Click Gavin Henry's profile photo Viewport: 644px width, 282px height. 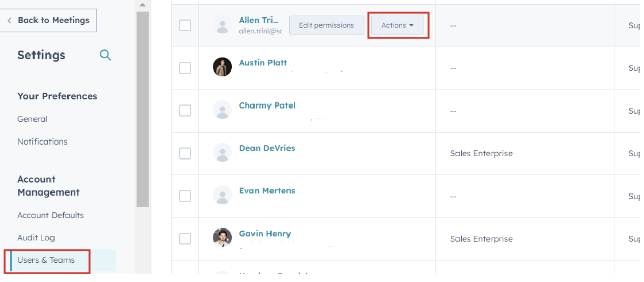223,238
